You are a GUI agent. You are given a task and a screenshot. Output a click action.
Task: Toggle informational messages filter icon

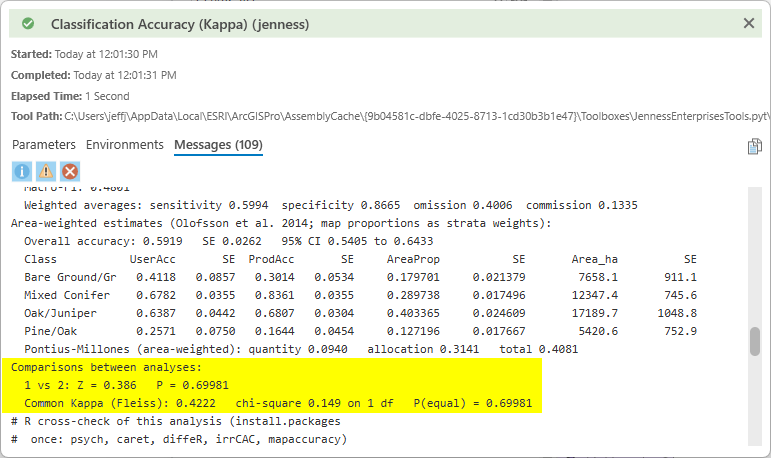[22, 172]
